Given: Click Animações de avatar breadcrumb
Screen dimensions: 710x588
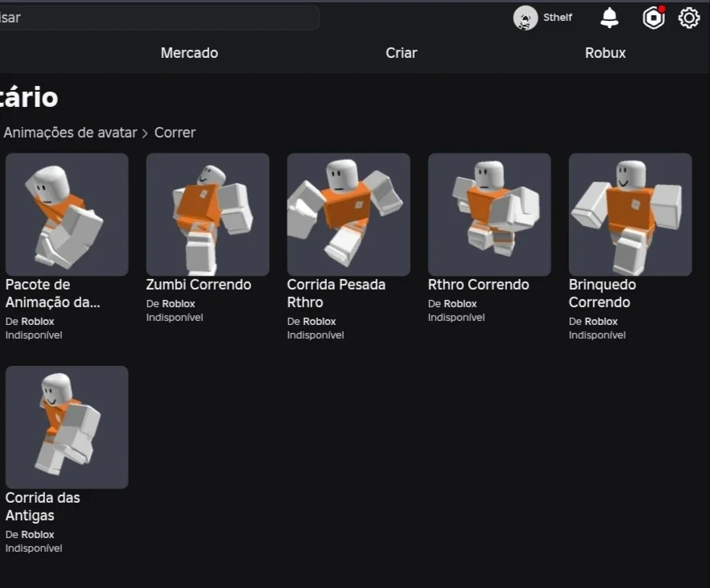Looking at the screenshot, I should coord(70,133).
